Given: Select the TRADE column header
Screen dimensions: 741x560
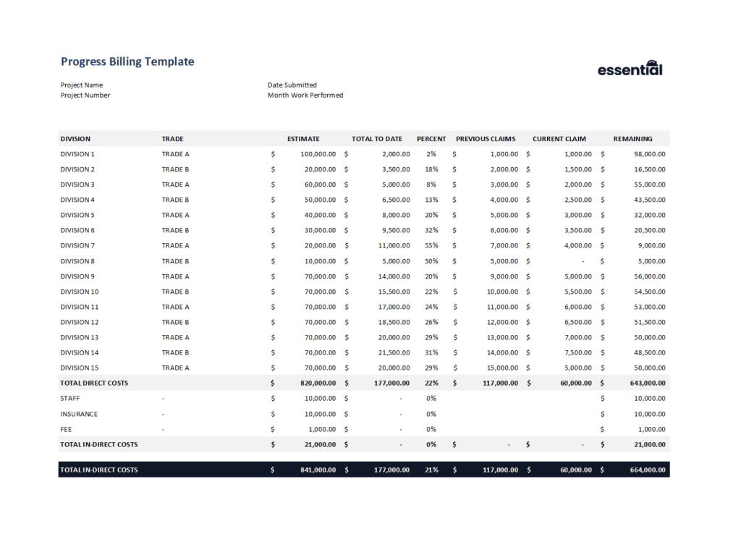Looking at the screenshot, I should pos(173,138).
